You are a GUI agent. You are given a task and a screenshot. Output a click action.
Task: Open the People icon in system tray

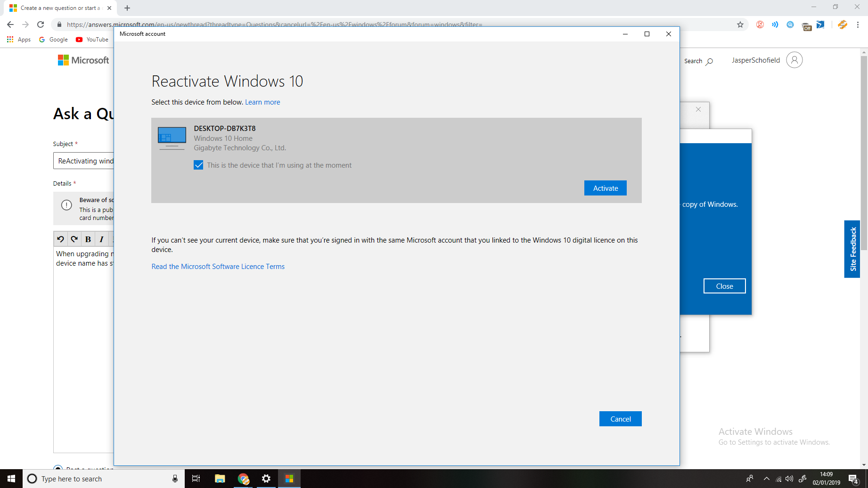tap(749, 479)
